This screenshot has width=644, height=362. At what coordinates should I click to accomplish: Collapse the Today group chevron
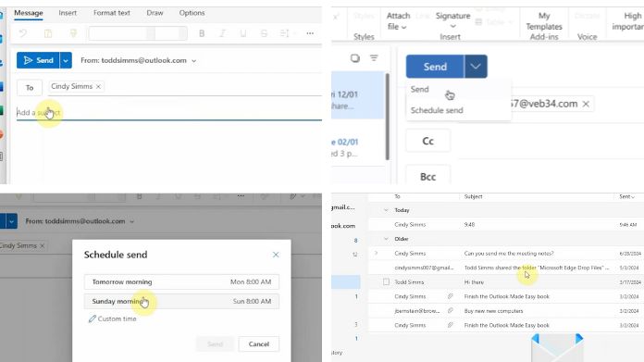tap(386, 210)
